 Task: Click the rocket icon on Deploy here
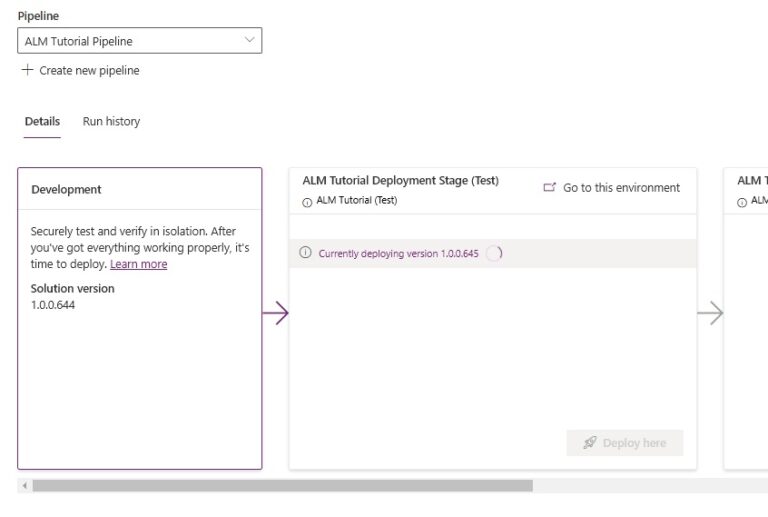pyautogui.click(x=590, y=443)
